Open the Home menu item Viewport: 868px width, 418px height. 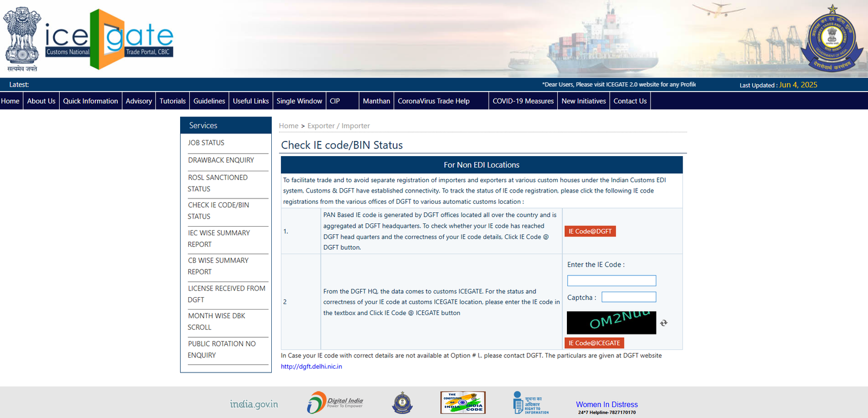click(x=10, y=101)
